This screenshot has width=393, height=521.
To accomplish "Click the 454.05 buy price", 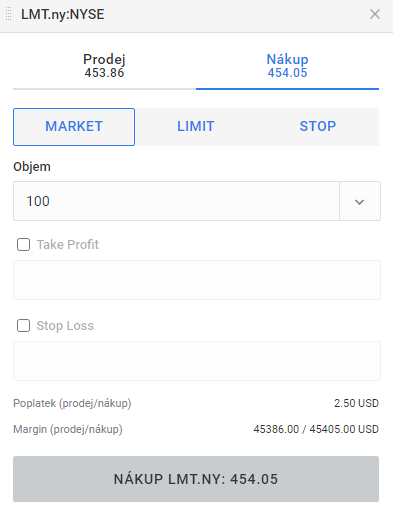I will click(287, 73).
